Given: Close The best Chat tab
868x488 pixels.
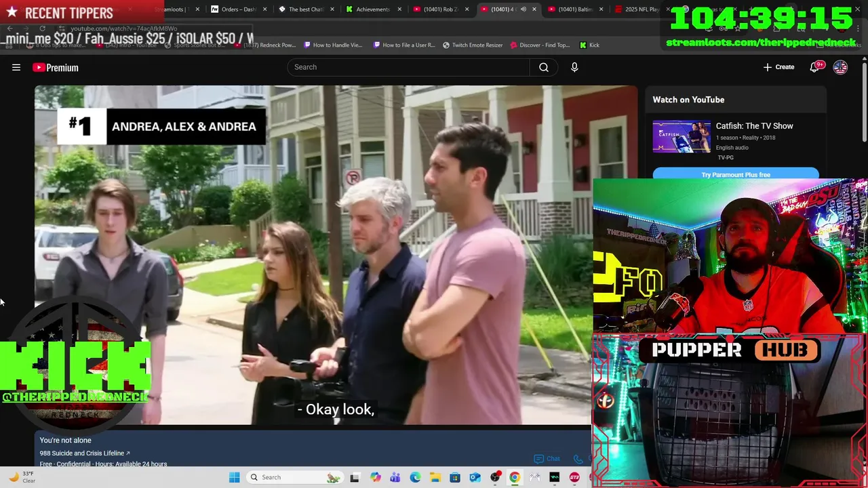Looking at the screenshot, I should (332, 9).
